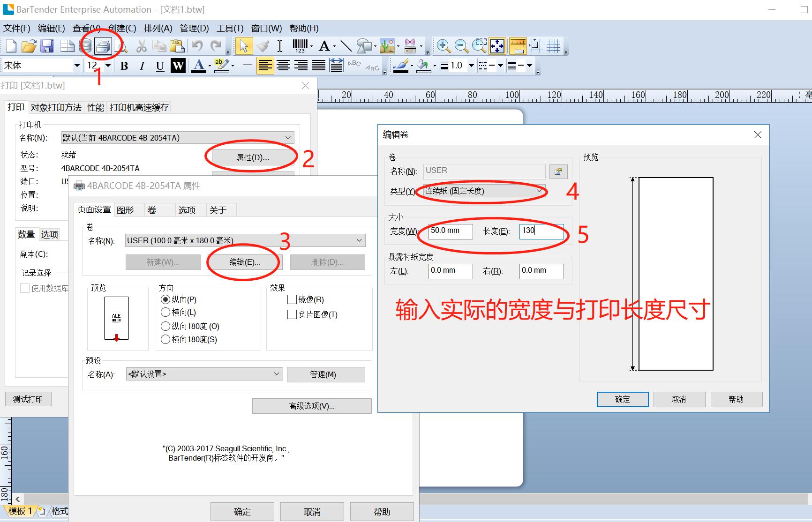Open database connection setup icon
This screenshot has width=812, height=522.
pos(85,46)
